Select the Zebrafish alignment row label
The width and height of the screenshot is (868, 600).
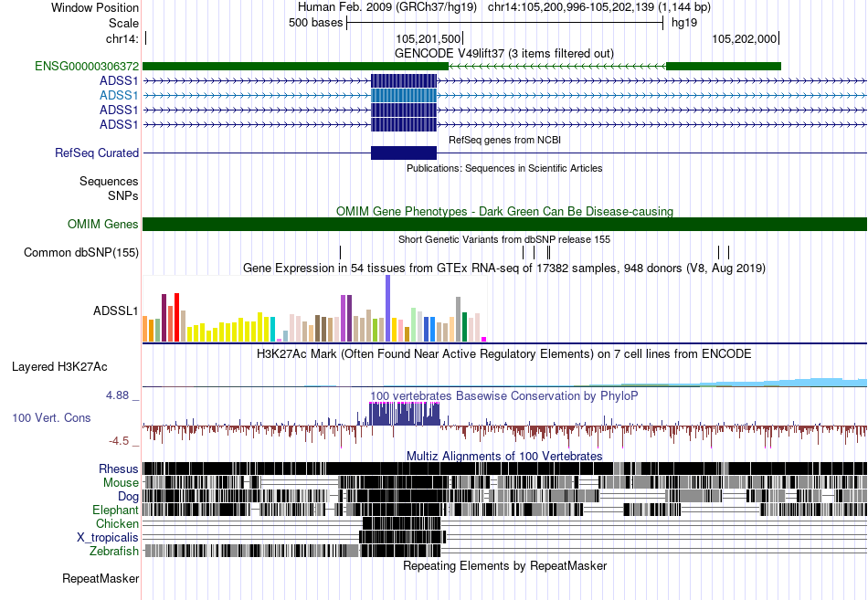tap(114, 552)
